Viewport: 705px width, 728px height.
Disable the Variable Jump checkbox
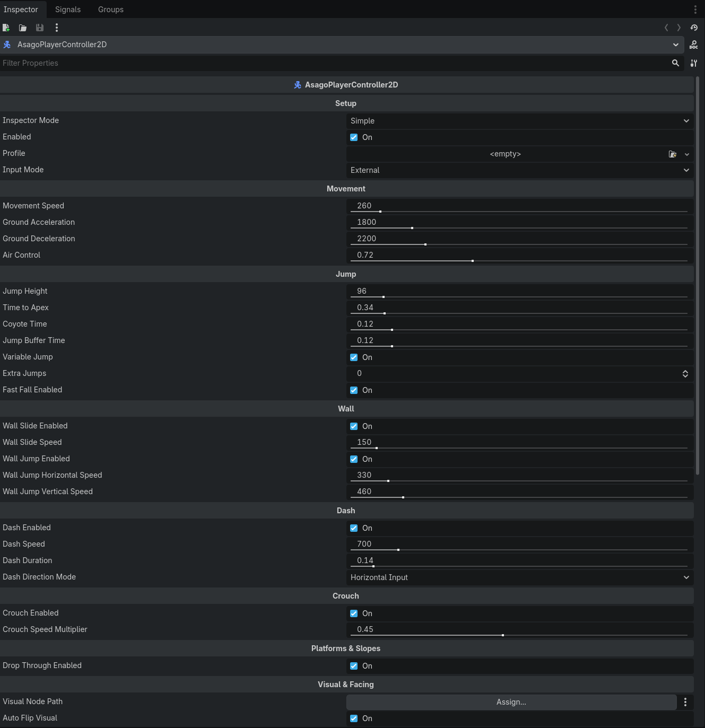point(354,357)
